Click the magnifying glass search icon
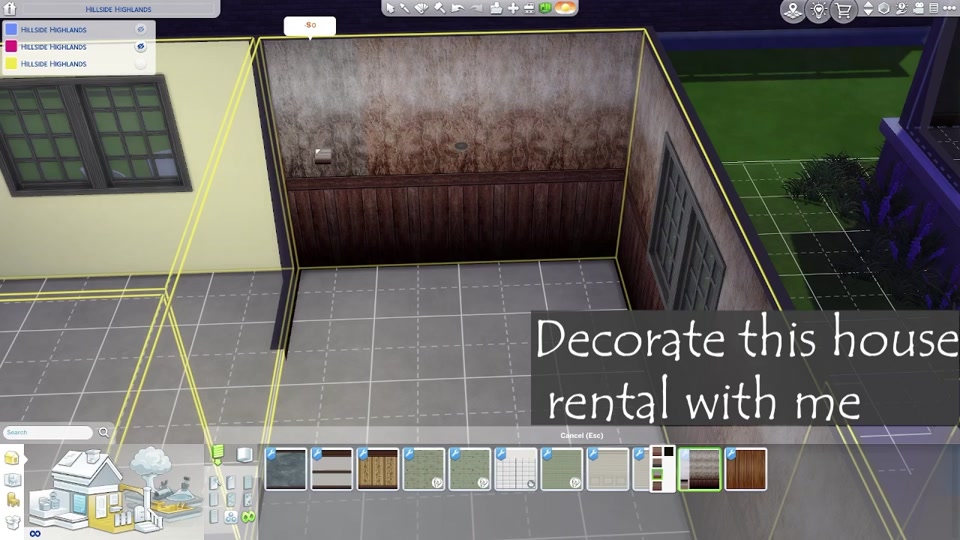 click(x=104, y=432)
